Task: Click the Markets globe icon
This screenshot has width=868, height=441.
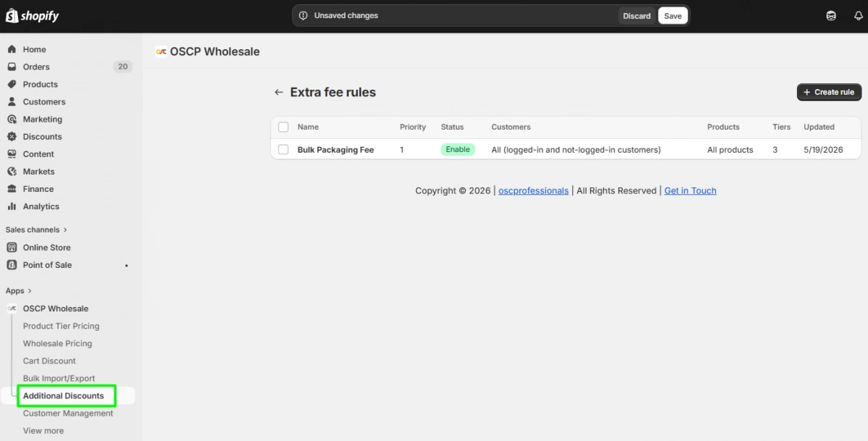Action: (x=12, y=172)
